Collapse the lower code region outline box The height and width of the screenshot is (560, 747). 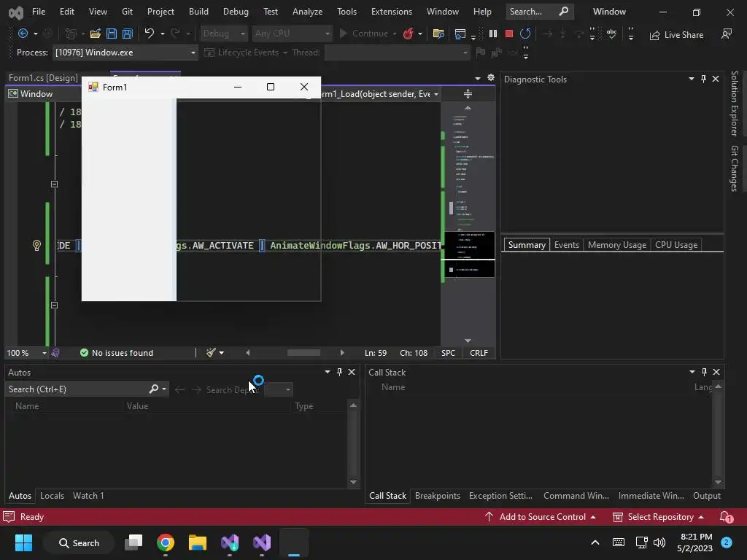click(54, 305)
